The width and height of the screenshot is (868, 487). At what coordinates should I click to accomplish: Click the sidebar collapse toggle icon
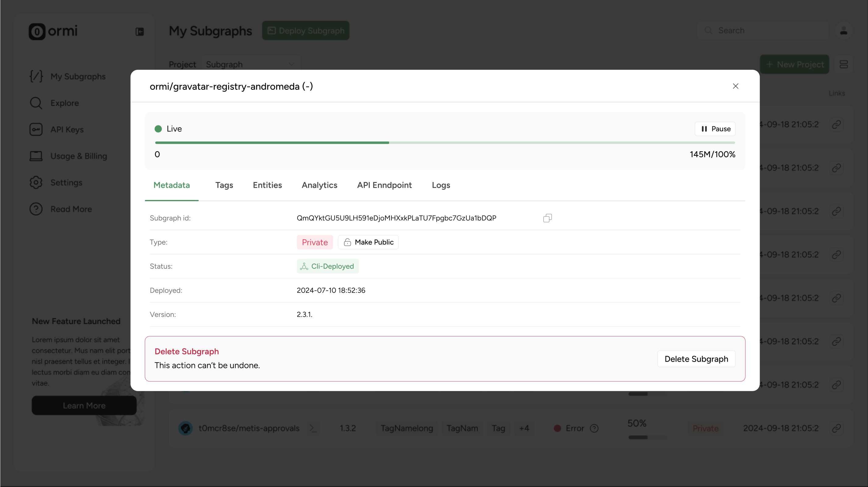coord(139,30)
